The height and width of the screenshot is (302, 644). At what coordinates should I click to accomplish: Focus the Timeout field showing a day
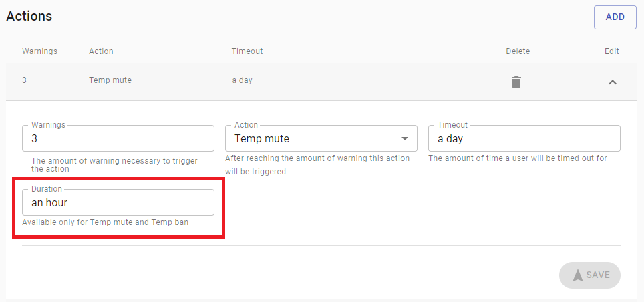point(524,138)
